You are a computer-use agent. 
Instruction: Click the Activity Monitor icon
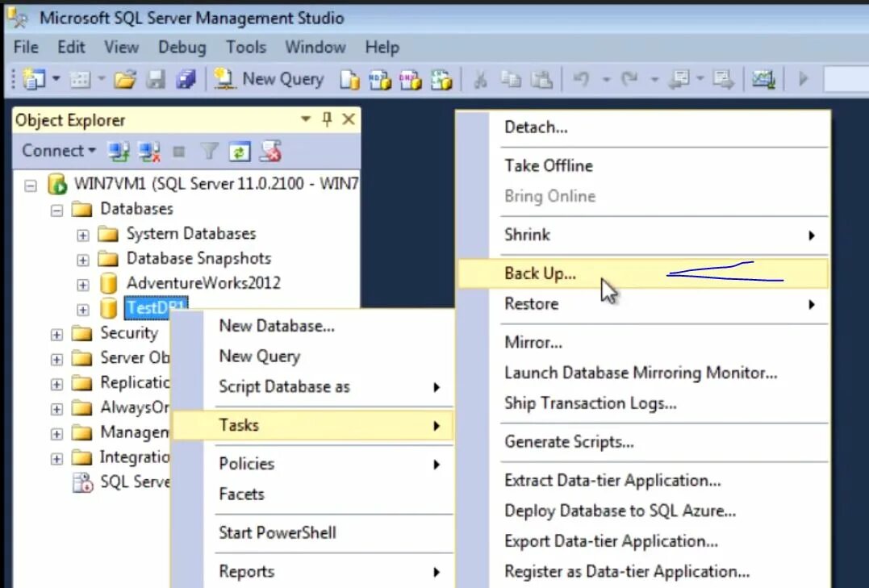coord(763,79)
